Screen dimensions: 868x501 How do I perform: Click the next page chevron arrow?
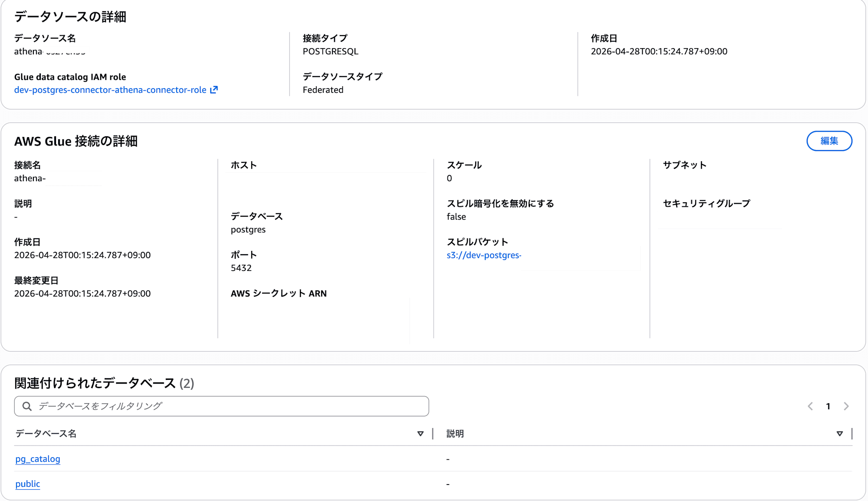coord(846,406)
